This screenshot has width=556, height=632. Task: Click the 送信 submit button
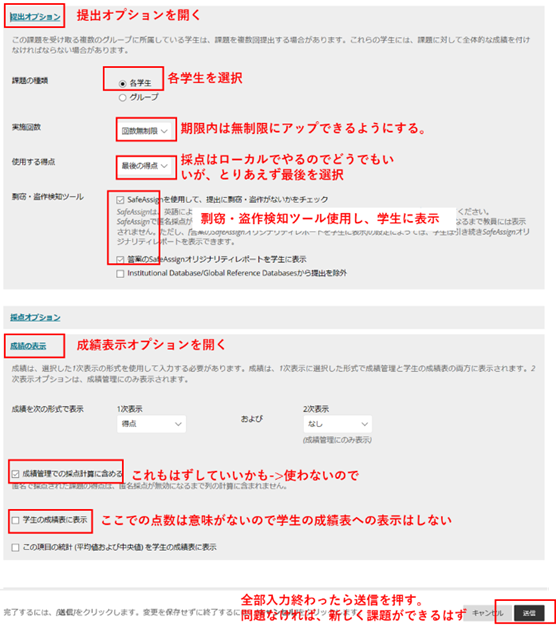(529, 613)
